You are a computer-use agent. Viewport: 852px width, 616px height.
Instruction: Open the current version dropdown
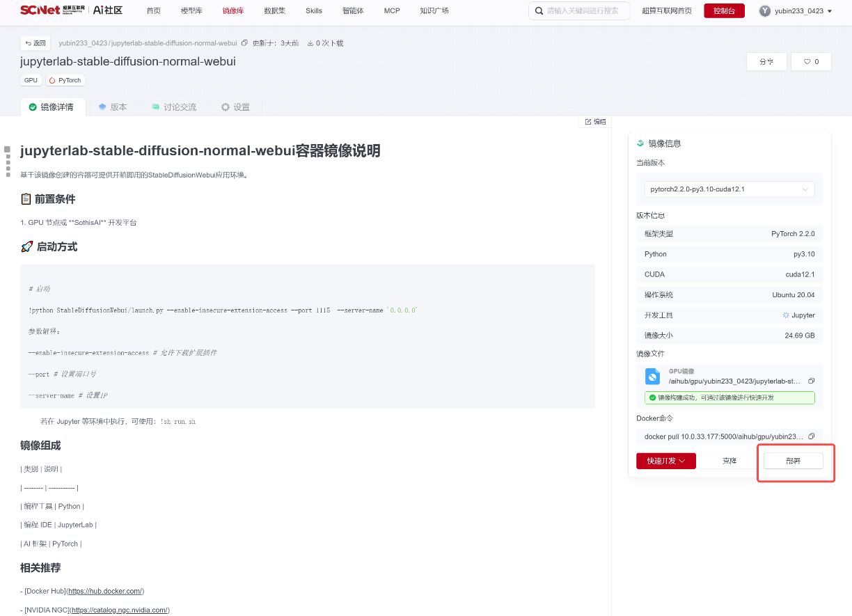tap(729, 189)
